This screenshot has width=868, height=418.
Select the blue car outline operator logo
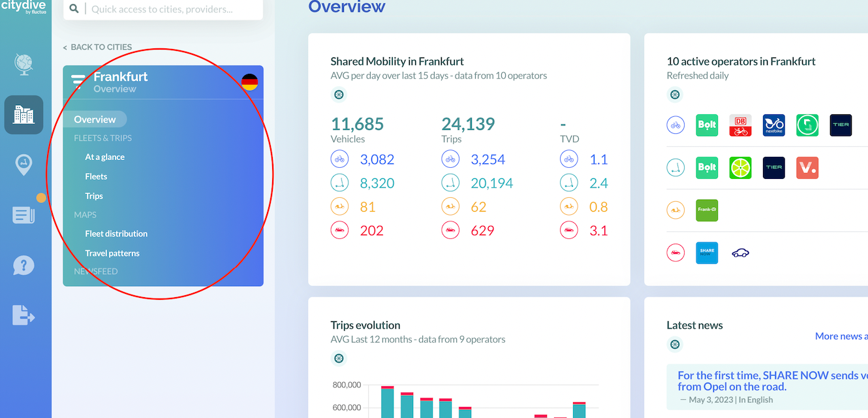(x=740, y=253)
